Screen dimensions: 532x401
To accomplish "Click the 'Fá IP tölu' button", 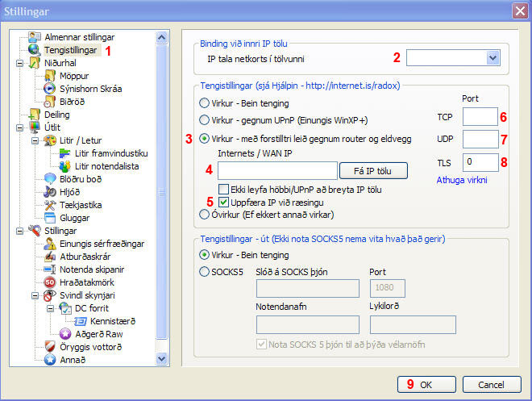I will click(x=374, y=170).
